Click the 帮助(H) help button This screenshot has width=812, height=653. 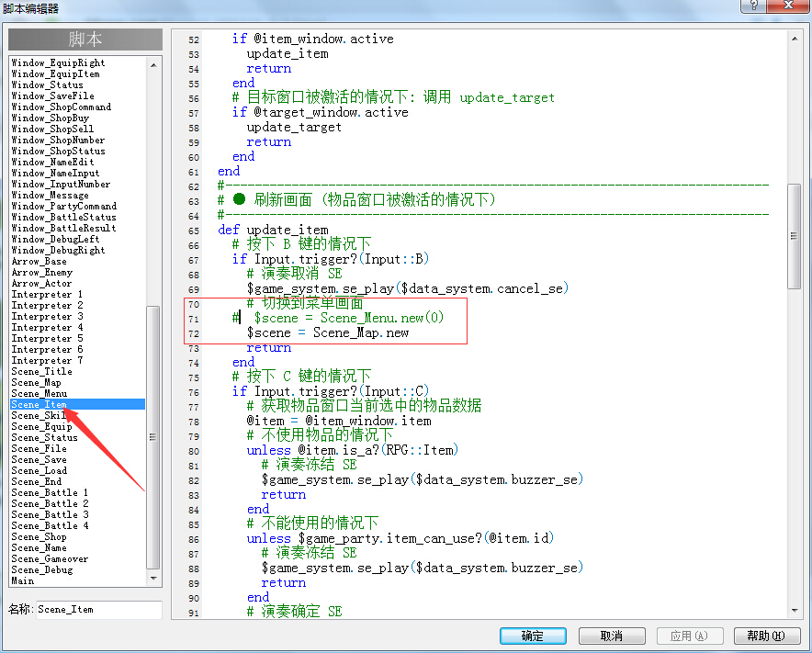tap(766, 636)
